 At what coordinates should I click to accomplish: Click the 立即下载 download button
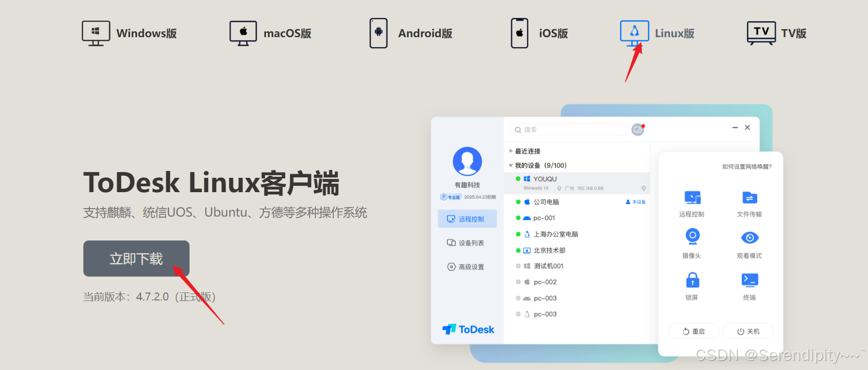[136, 259]
